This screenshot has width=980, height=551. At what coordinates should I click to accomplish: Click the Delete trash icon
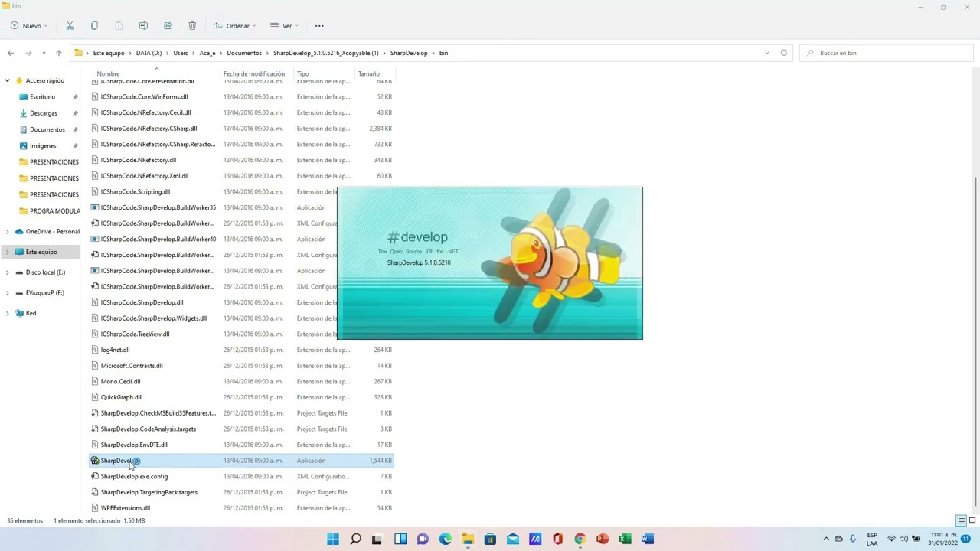click(x=192, y=26)
